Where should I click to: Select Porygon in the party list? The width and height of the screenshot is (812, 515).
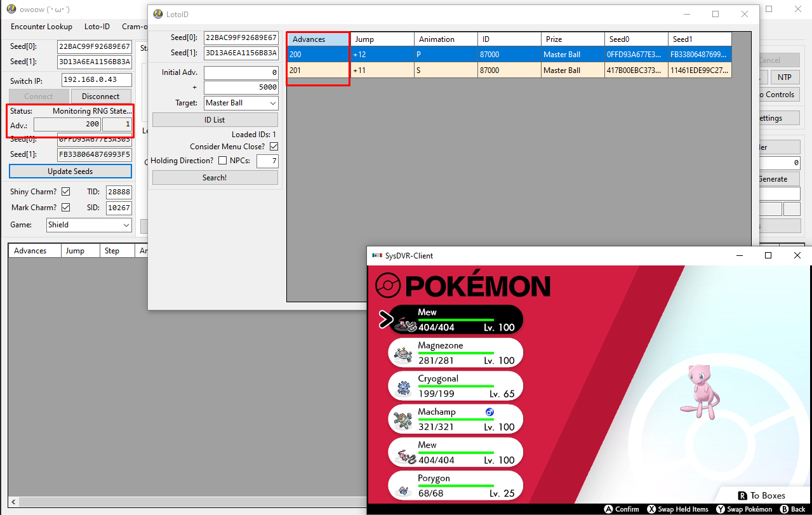click(455, 485)
